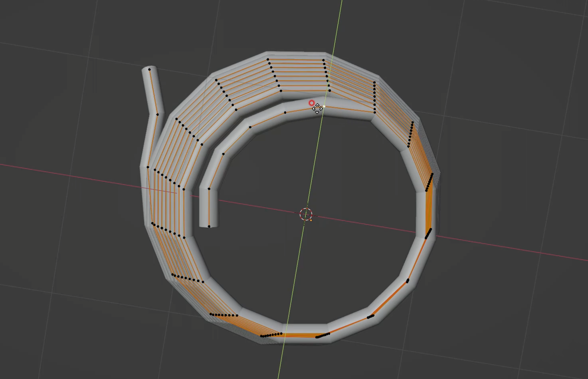Viewport: 588px width, 379px height.
Task: Select the vertex at the tail tube's bend
Action: click(157, 115)
